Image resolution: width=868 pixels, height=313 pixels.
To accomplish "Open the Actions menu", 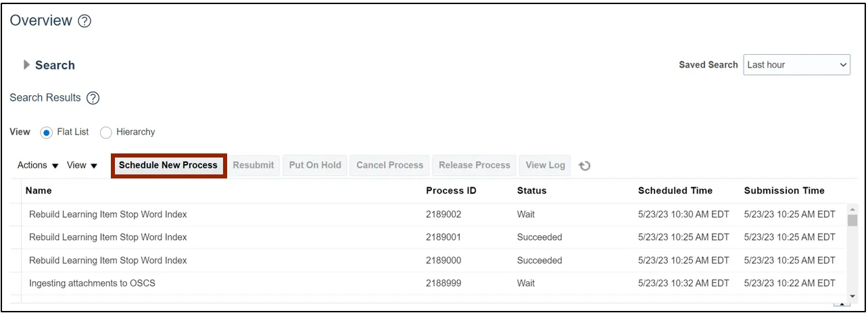I will 38,166.
